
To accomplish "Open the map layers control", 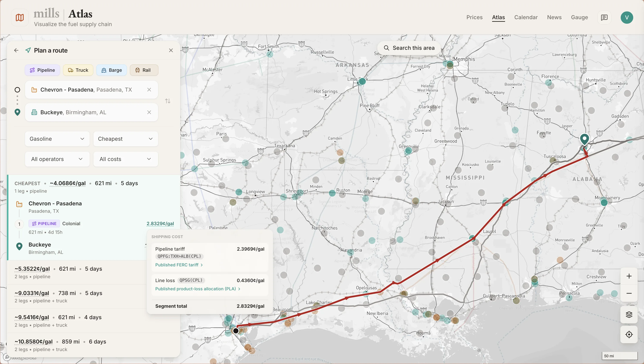I will coord(629,314).
